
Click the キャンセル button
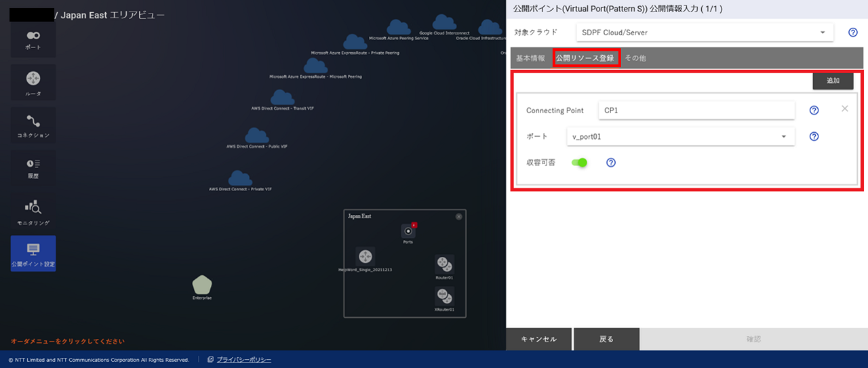tap(538, 339)
